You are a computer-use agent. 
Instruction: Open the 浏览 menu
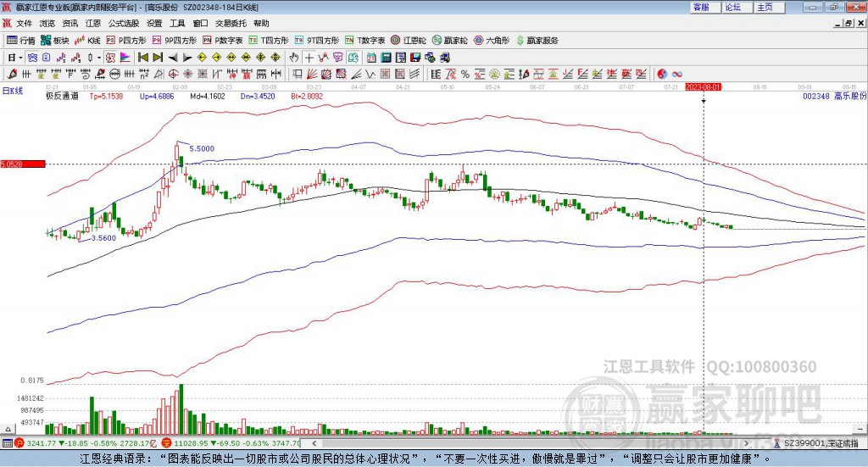(x=47, y=23)
